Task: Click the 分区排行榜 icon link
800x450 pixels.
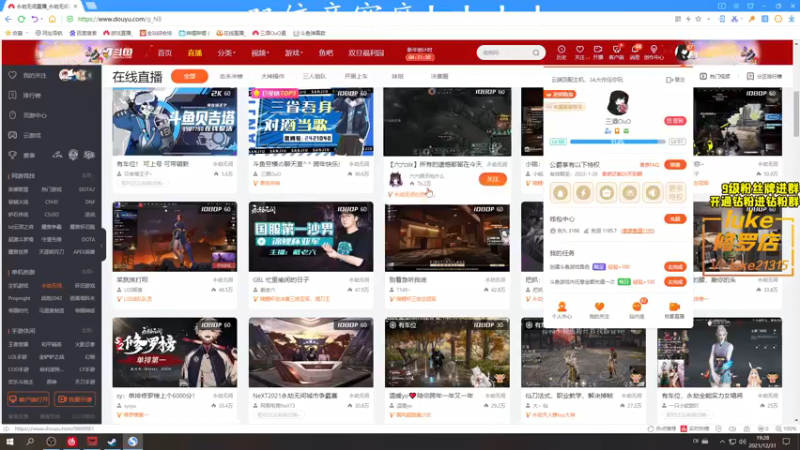Action: tap(764, 76)
